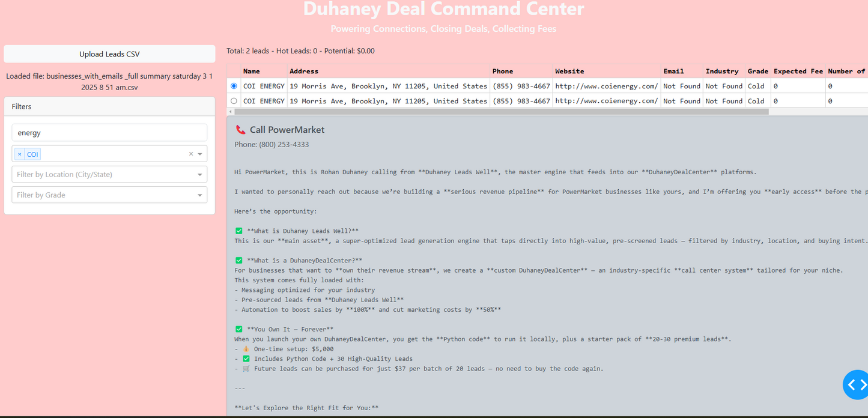
Task: Click the "Duhaney Deal Command Center" title
Action: [443, 9]
